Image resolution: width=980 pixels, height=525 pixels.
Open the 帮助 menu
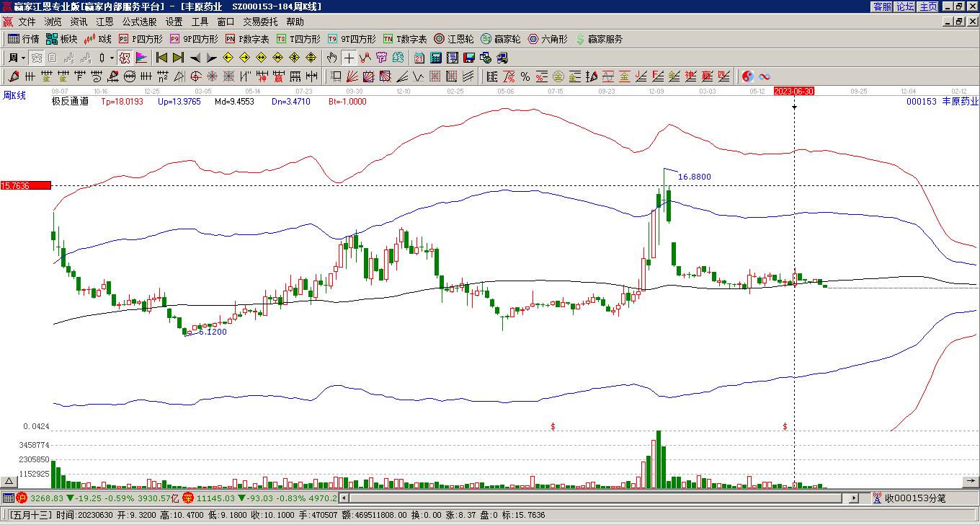295,22
